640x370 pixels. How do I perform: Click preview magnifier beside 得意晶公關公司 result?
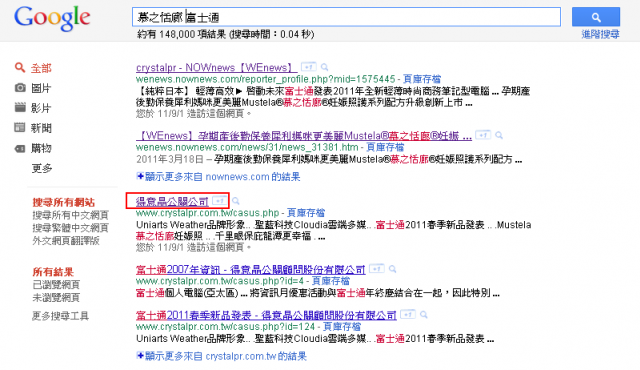coord(236,201)
